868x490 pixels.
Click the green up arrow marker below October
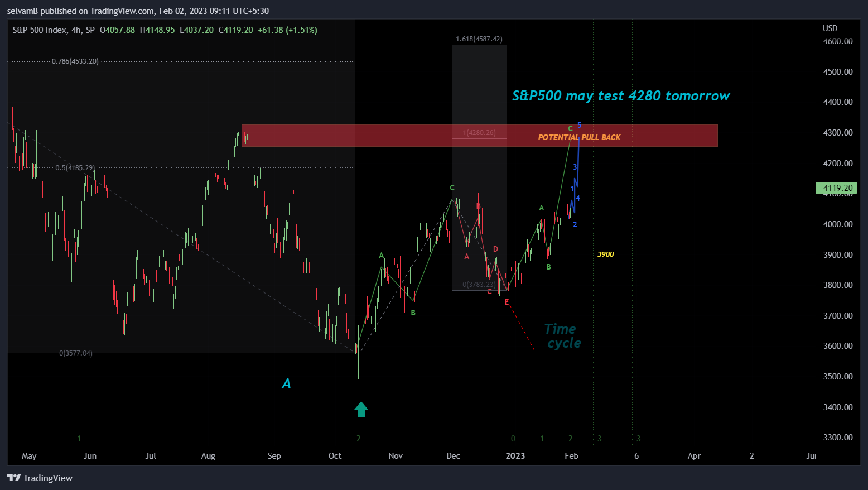point(361,409)
